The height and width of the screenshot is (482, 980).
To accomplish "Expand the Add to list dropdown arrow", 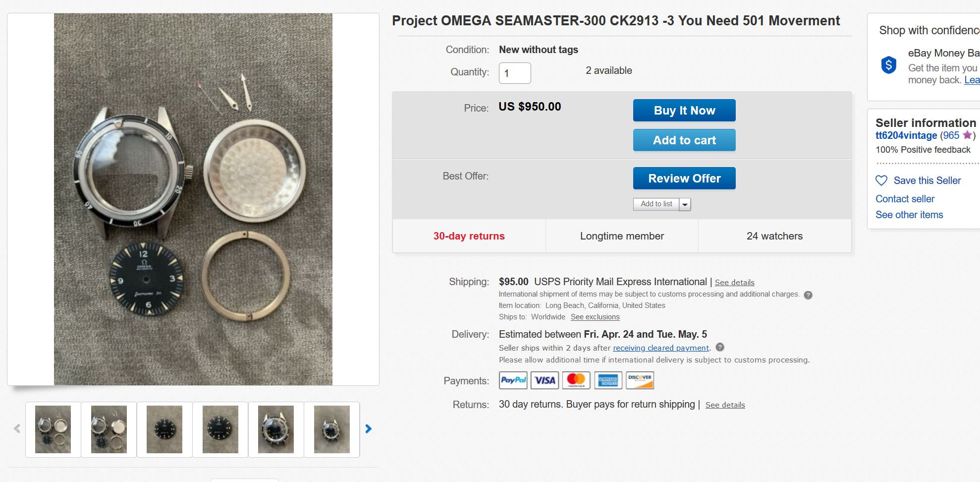I will (685, 204).
